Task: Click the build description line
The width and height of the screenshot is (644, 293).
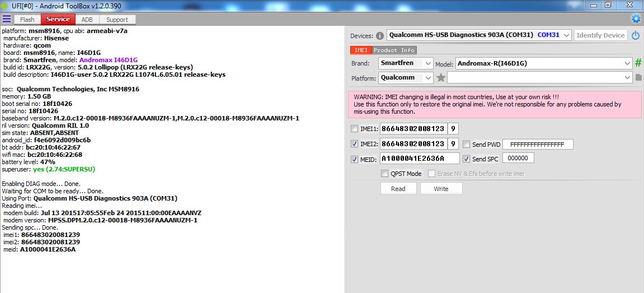Action: (x=115, y=75)
